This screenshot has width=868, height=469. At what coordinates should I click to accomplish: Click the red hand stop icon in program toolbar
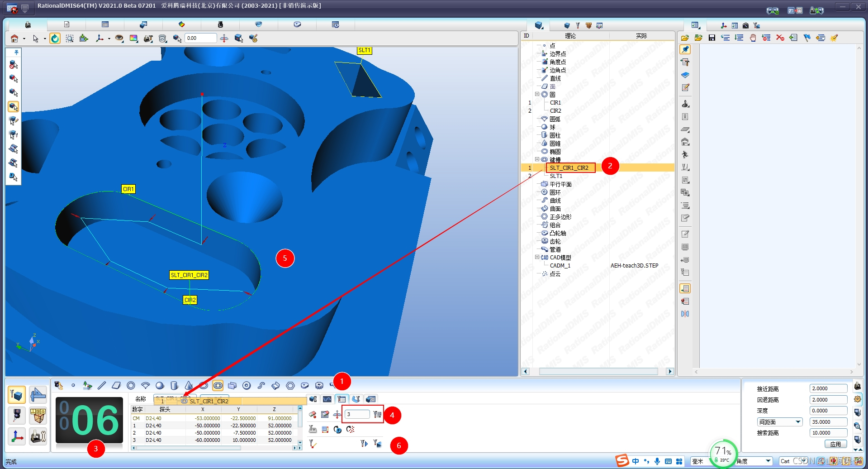pyautogui.click(x=753, y=38)
